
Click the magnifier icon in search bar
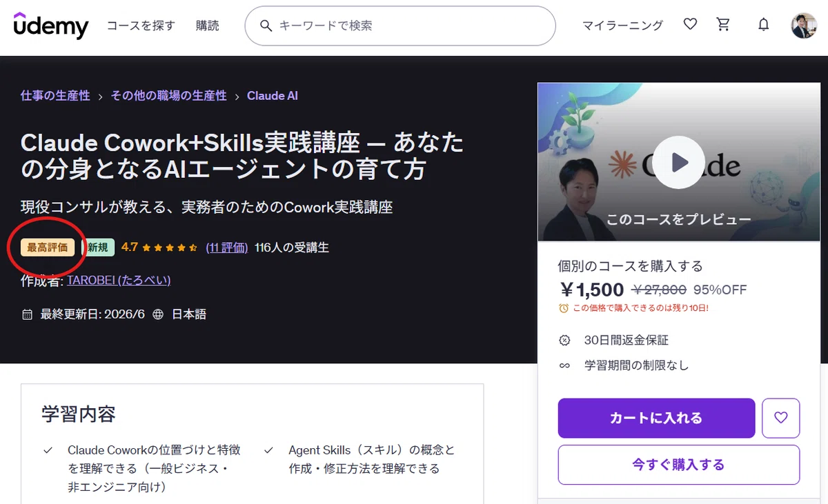[x=266, y=26]
